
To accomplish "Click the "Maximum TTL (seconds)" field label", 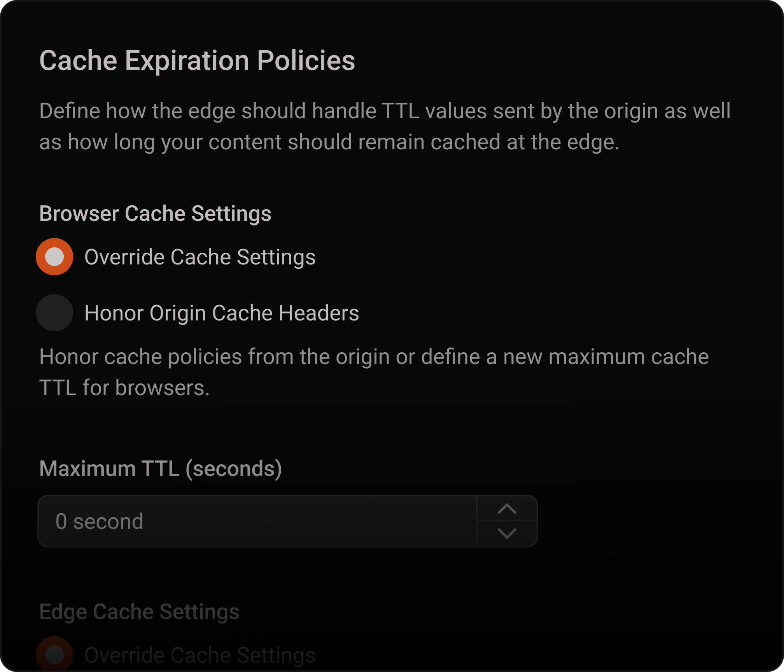I will coord(161,469).
